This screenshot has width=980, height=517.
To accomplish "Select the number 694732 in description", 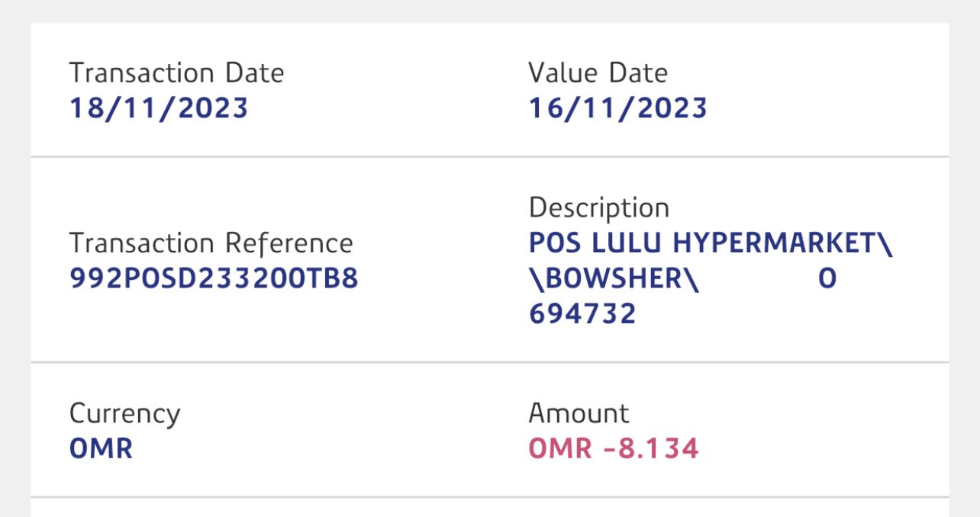I will click(582, 313).
